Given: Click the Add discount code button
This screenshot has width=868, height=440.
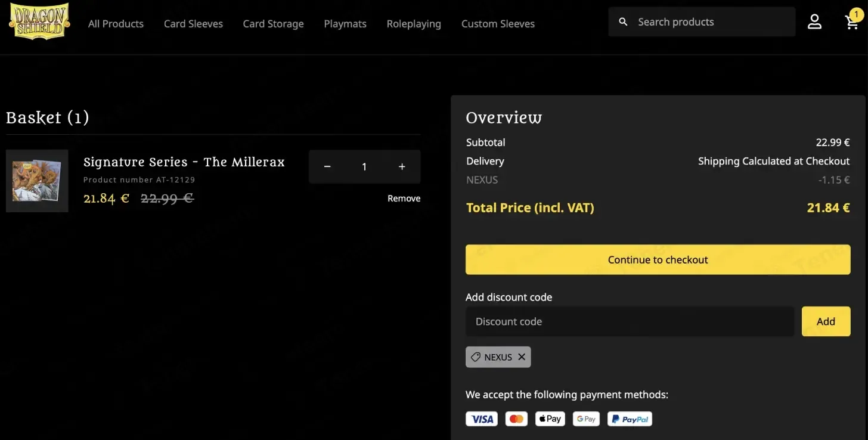Looking at the screenshot, I should [826, 321].
